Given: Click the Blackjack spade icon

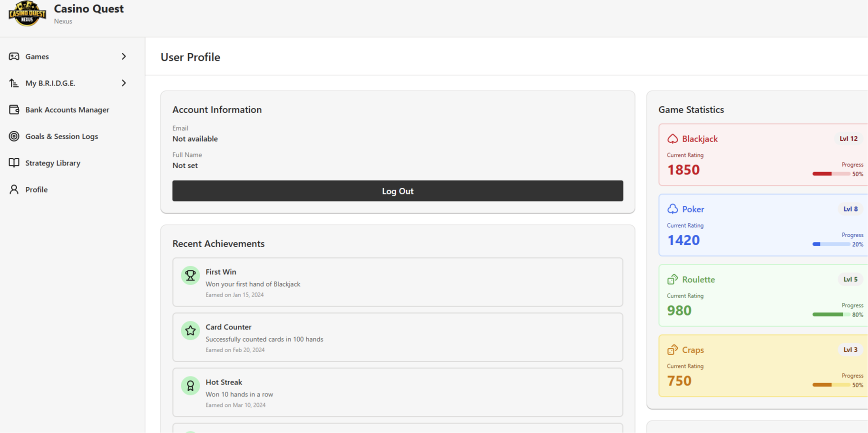Looking at the screenshot, I should click(x=673, y=139).
